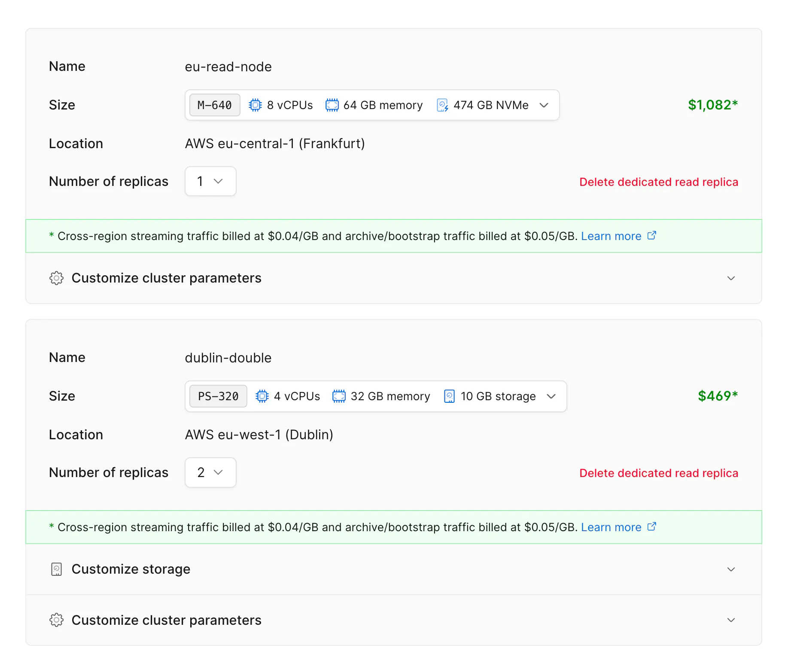Open Learn more in the Frankfurt billing notice
The width and height of the screenshot is (788, 672).
point(611,236)
